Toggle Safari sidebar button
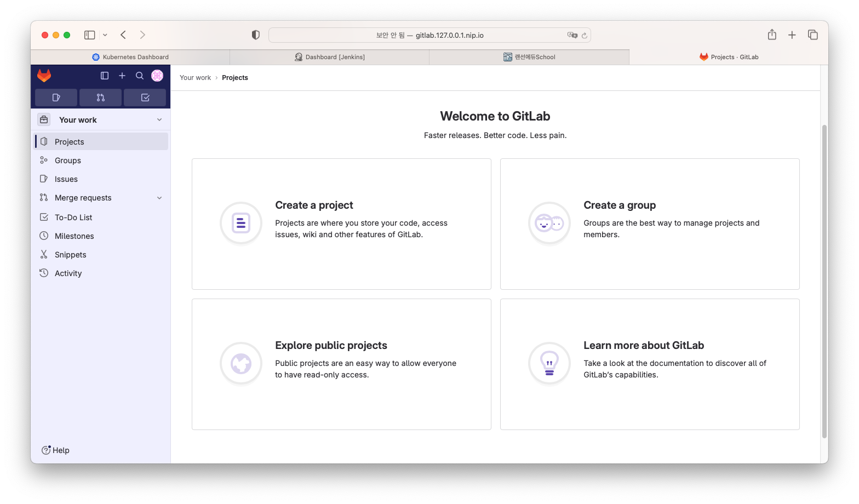 (90, 35)
